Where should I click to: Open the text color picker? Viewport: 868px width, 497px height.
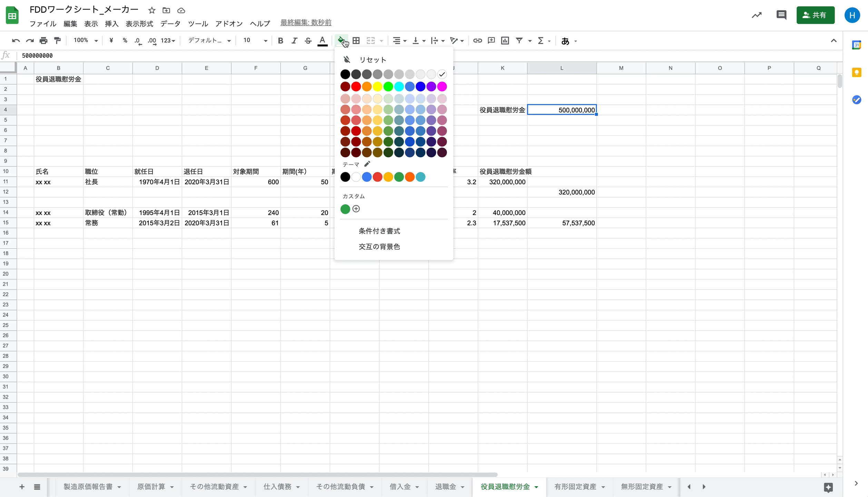click(322, 40)
